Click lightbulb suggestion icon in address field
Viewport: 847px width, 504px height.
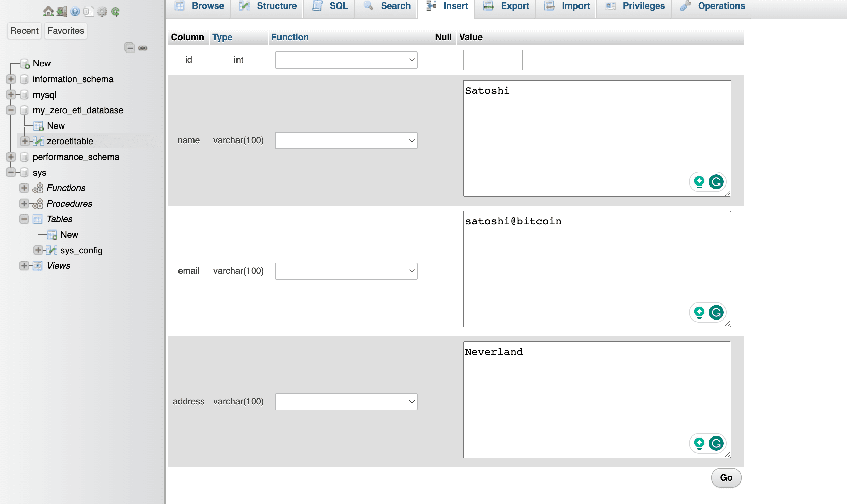coord(699,443)
